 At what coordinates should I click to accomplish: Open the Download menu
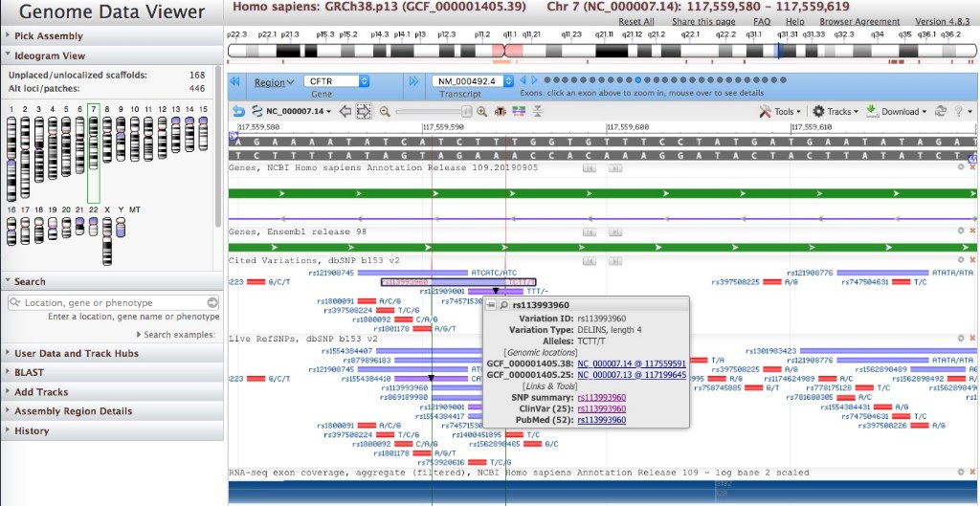pyautogui.click(x=896, y=111)
